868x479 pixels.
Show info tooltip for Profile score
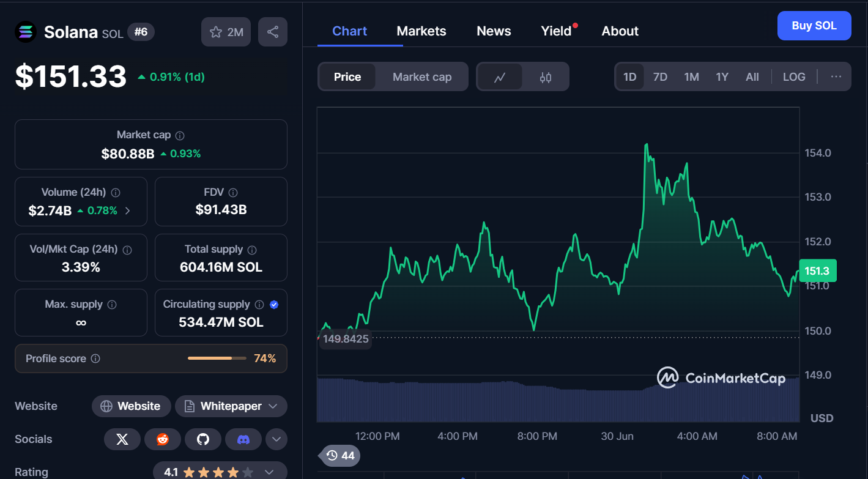[95, 358]
